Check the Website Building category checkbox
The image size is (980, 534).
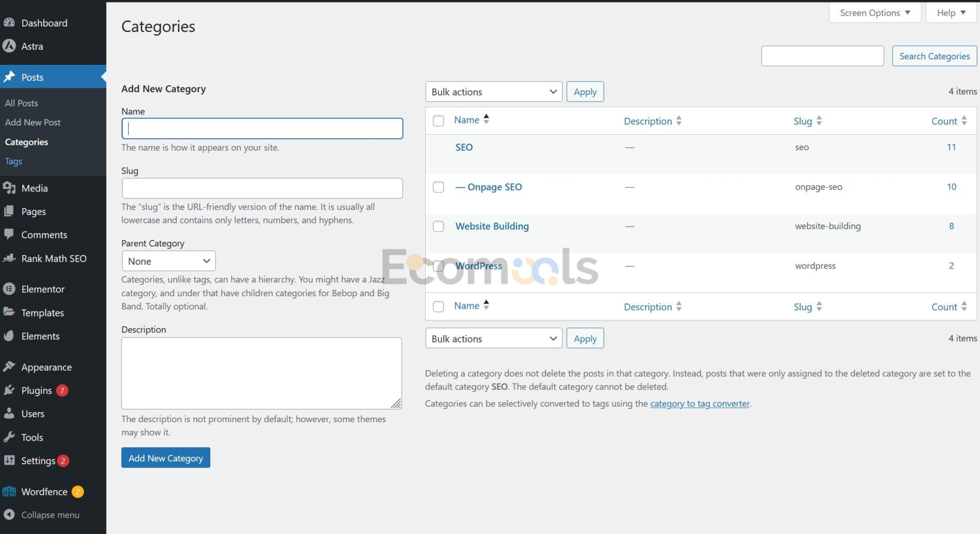pos(438,226)
